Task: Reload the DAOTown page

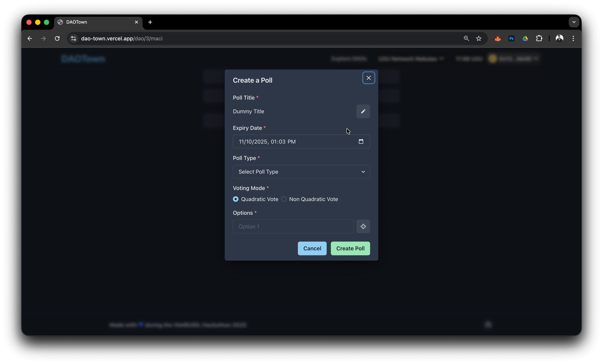Action: (57, 38)
